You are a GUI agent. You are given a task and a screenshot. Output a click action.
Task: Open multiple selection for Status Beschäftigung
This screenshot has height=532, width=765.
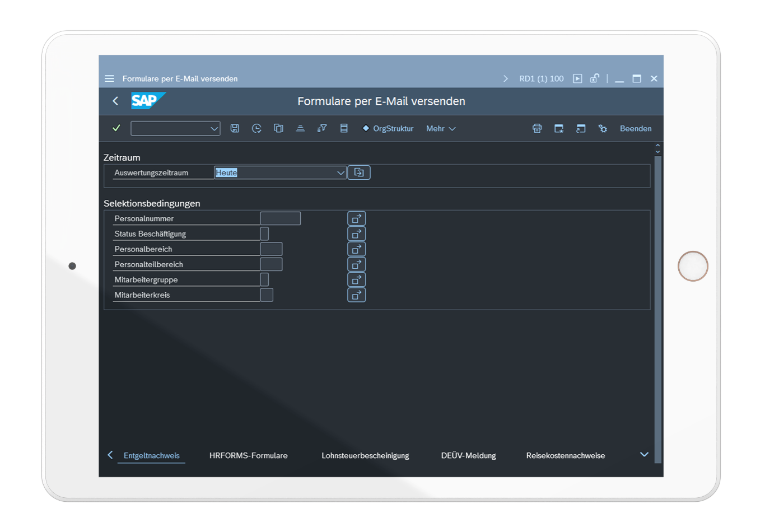pyautogui.click(x=357, y=234)
